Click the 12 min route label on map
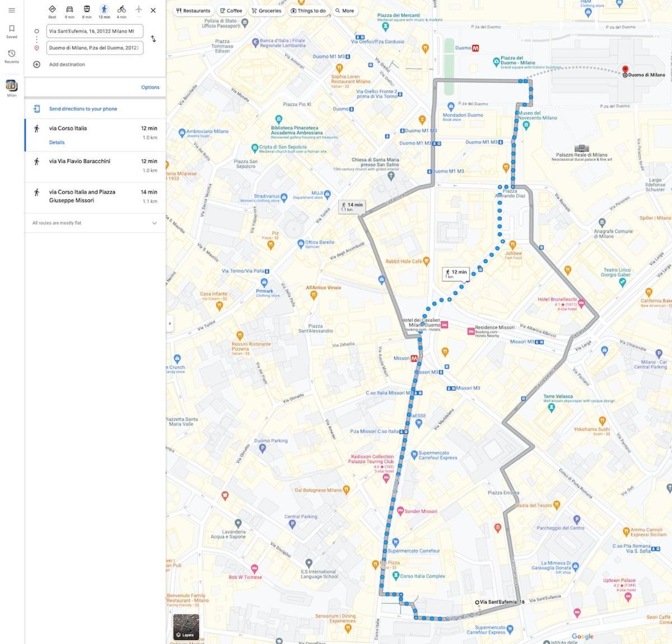Screen dimensions: 672x644 [x=456, y=274]
